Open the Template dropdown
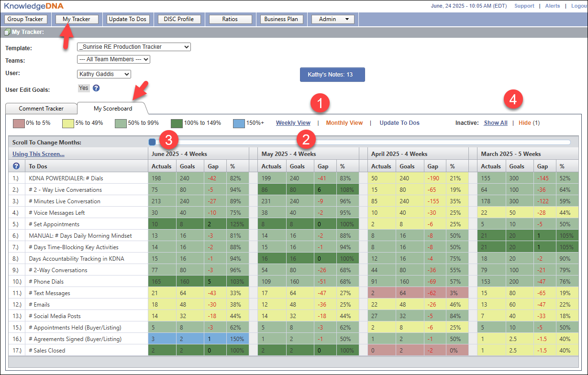Image resolution: width=588 pixels, height=375 pixels. pyautogui.click(x=133, y=47)
